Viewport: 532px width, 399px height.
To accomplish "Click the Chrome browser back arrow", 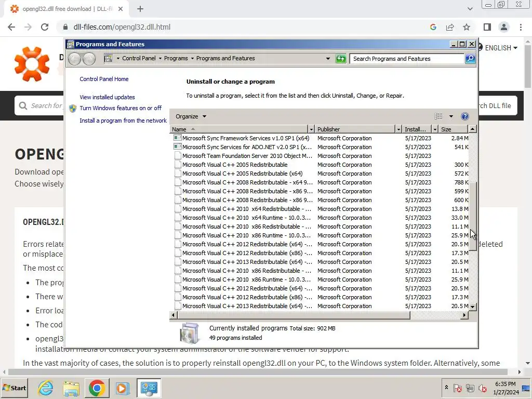I will point(11,27).
